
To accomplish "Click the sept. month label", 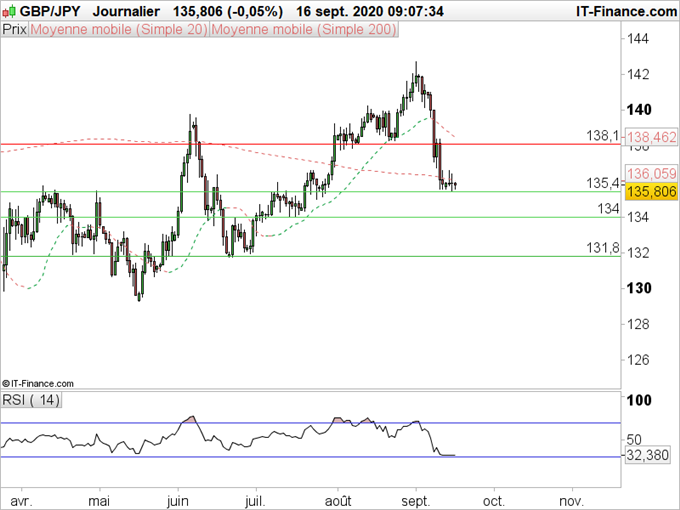I will [x=415, y=502].
